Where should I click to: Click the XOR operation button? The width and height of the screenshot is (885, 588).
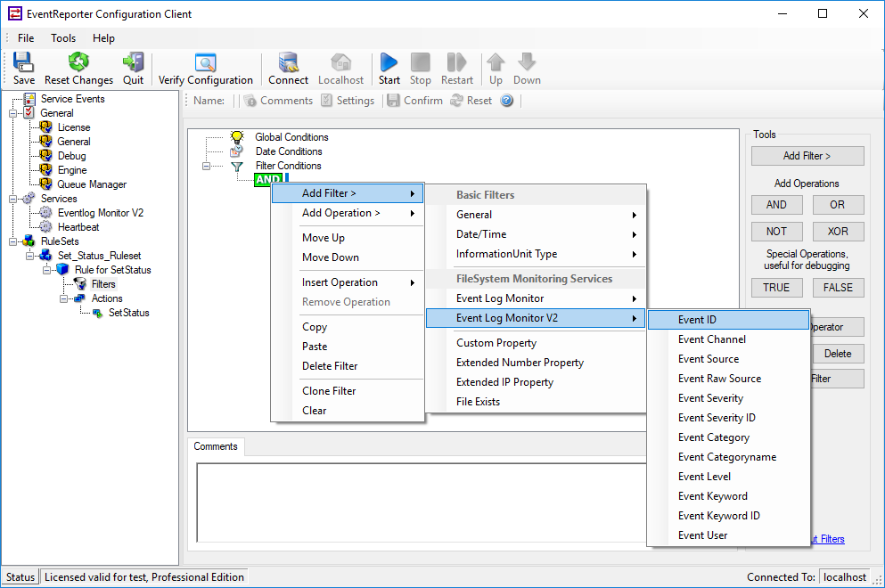point(838,232)
